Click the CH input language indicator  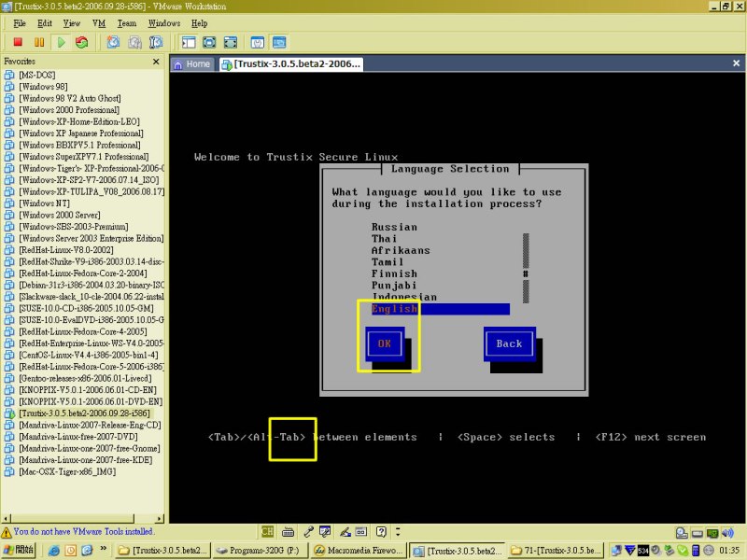pos(267,531)
